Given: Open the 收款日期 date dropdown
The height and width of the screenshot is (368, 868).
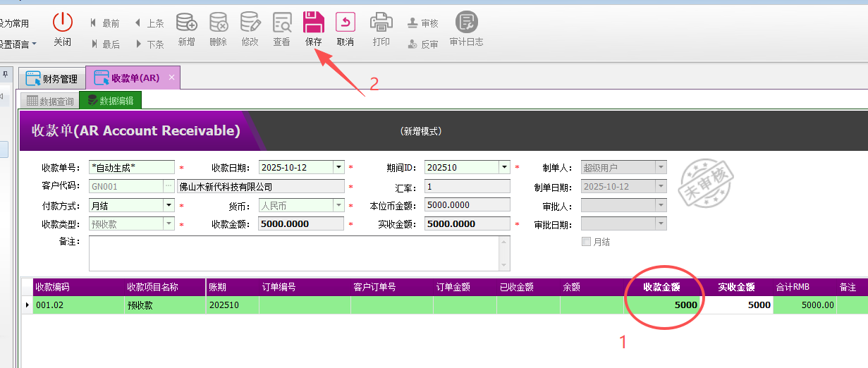Looking at the screenshot, I should tap(338, 167).
